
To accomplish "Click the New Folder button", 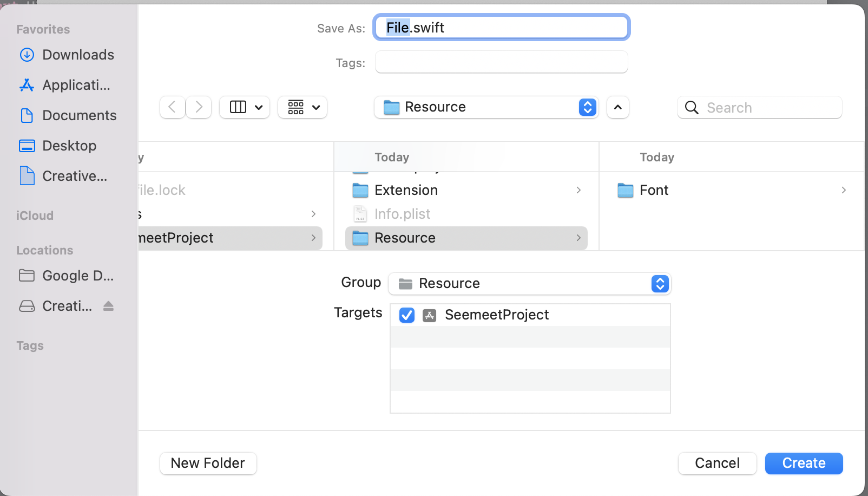I will [208, 464].
